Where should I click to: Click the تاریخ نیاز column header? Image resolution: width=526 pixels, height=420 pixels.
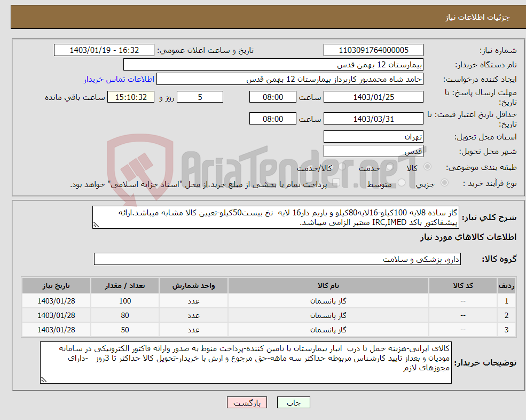tap(56, 286)
